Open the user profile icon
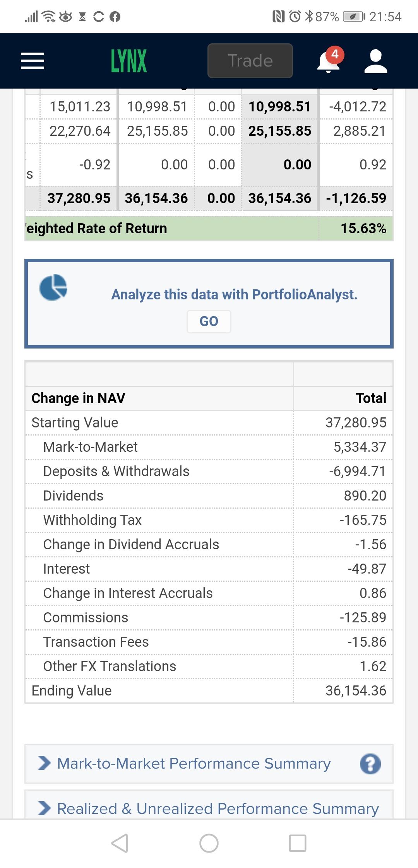418x868 pixels. 376,61
